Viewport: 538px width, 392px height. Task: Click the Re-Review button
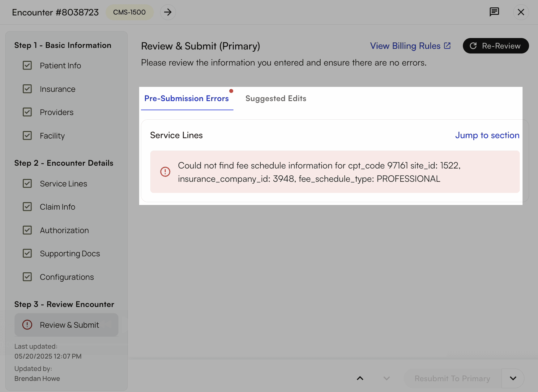click(x=496, y=46)
